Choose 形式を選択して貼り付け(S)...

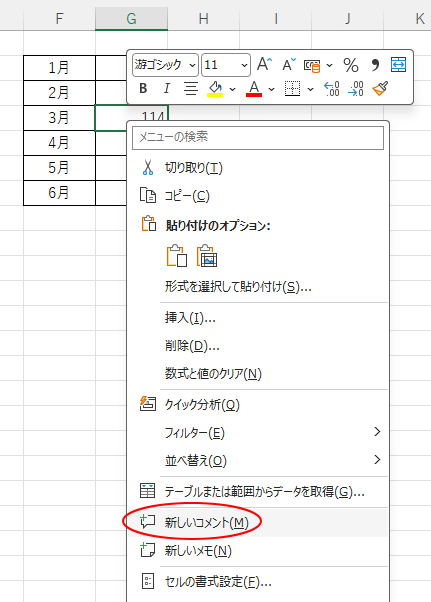(x=258, y=287)
